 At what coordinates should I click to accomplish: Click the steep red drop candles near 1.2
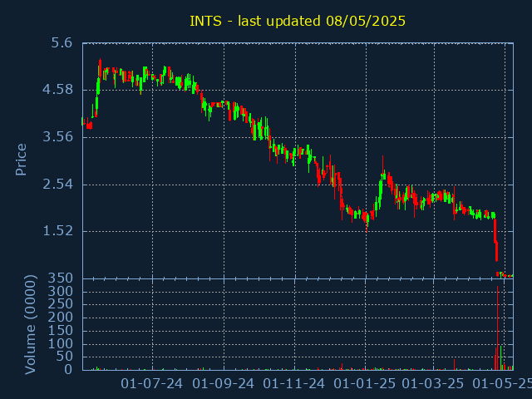[x=496, y=240]
